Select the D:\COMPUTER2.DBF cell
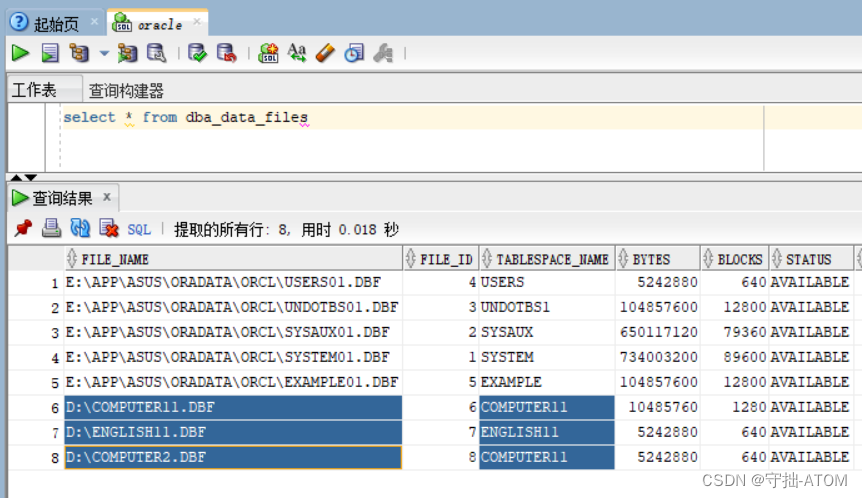This screenshot has width=862, height=498. pyautogui.click(x=233, y=457)
